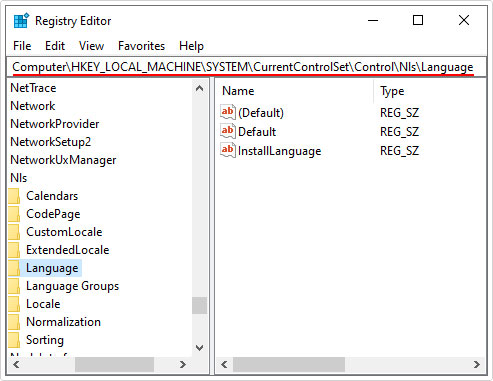Select the Locale subkey
The width and height of the screenshot is (493, 381).
point(43,304)
